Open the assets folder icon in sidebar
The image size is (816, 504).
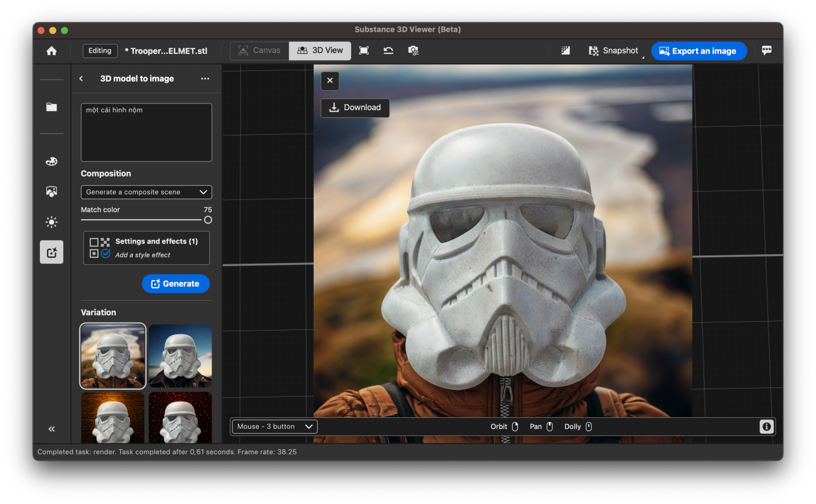pos(52,107)
